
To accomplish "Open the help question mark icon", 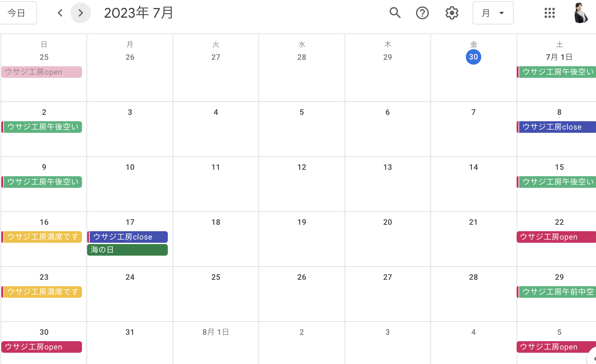I will (x=422, y=13).
